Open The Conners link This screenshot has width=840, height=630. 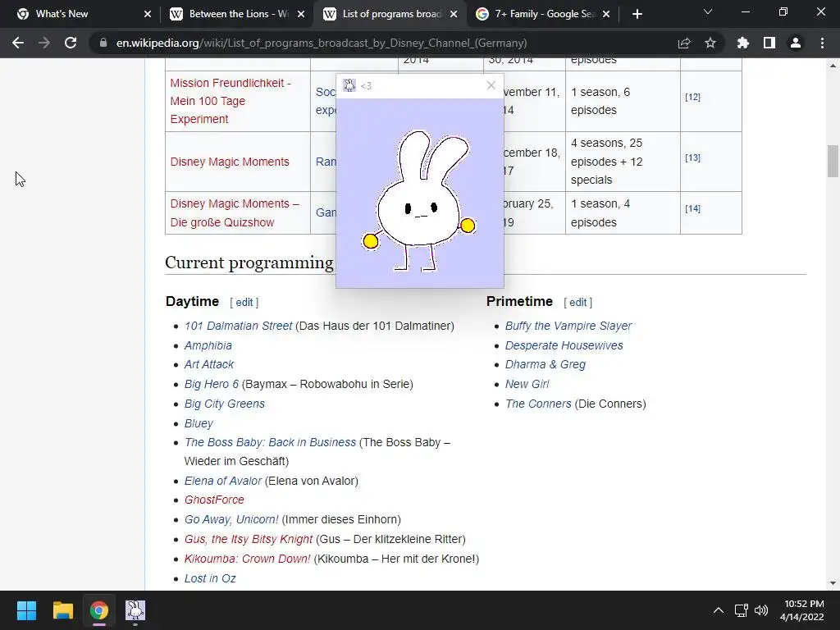point(538,404)
